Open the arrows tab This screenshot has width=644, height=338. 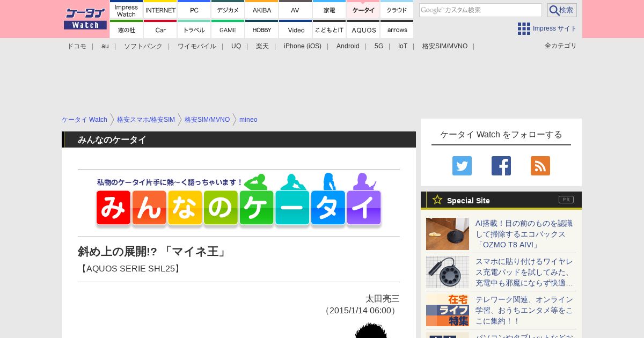[x=397, y=30]
